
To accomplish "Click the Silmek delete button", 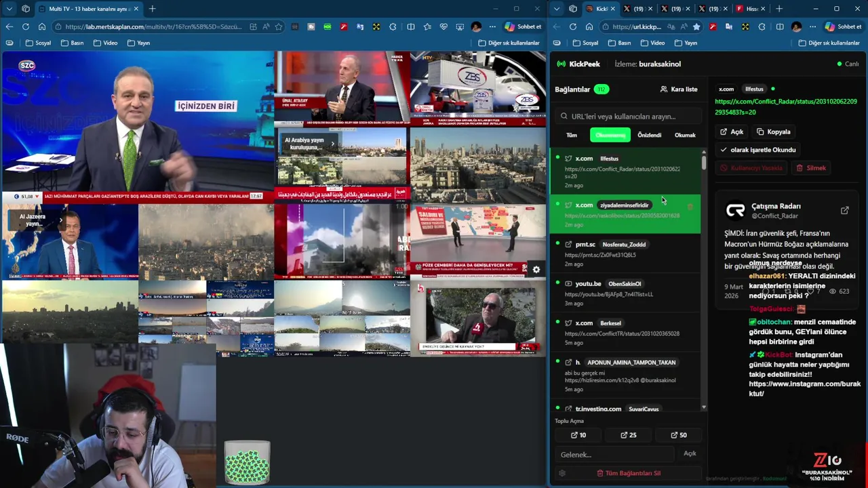I will pyautogui.click(x=811, y=167).
